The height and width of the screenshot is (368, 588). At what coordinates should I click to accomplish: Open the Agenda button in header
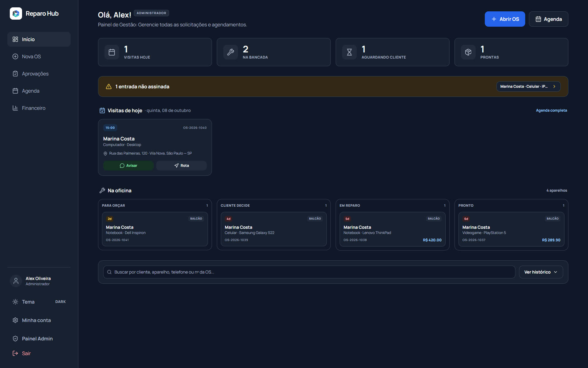tap(548, 19)
